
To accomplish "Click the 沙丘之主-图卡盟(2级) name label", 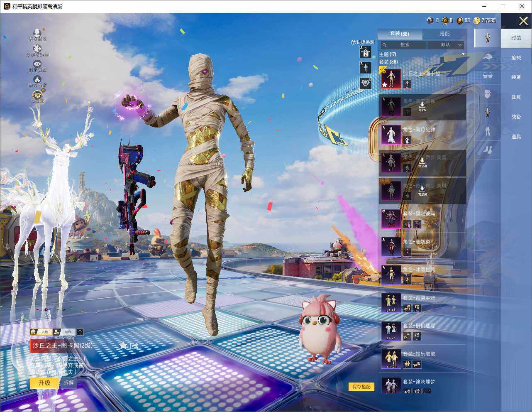I will click(63, 346).
